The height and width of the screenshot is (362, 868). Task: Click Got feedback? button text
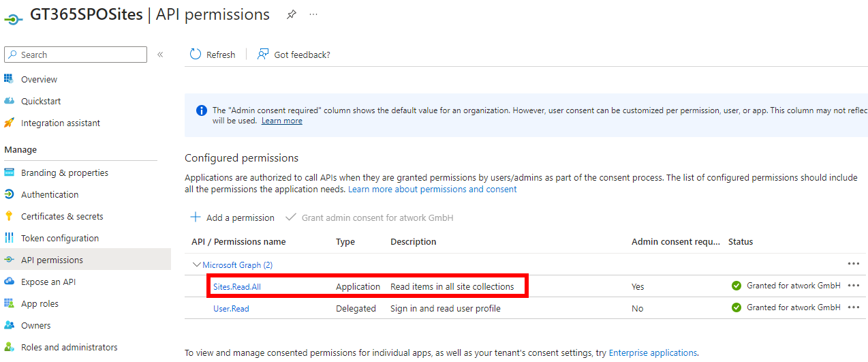[302, 55]
